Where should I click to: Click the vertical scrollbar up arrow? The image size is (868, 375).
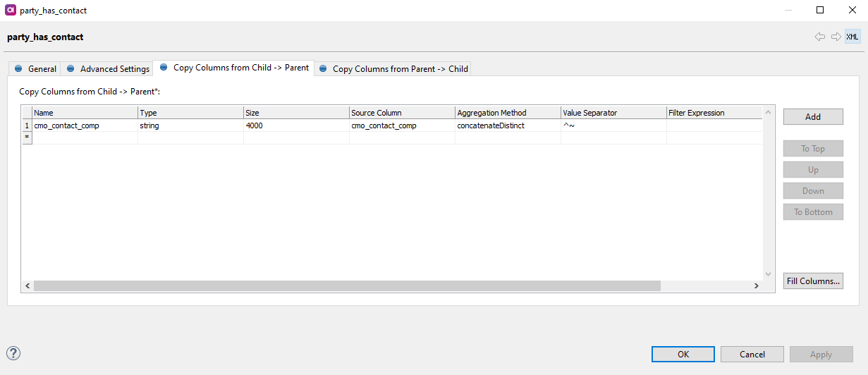pyautogui.click(x=769, y=112)
